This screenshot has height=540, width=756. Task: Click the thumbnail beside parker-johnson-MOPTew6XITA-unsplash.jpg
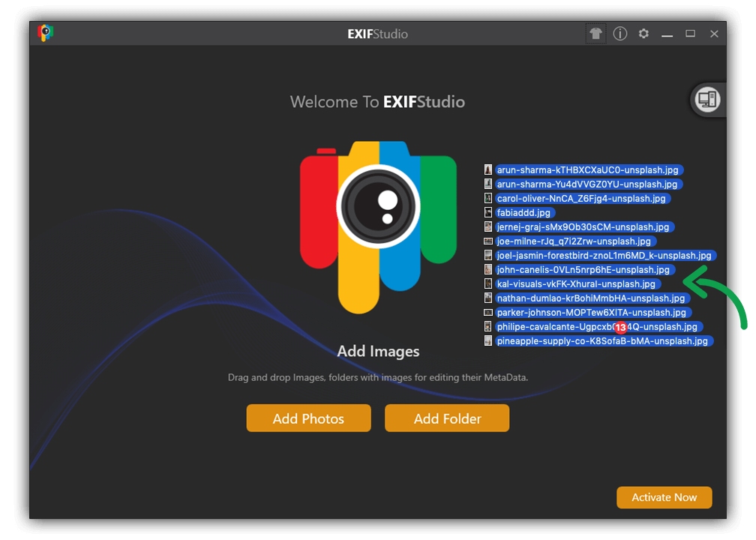[488, 312]
